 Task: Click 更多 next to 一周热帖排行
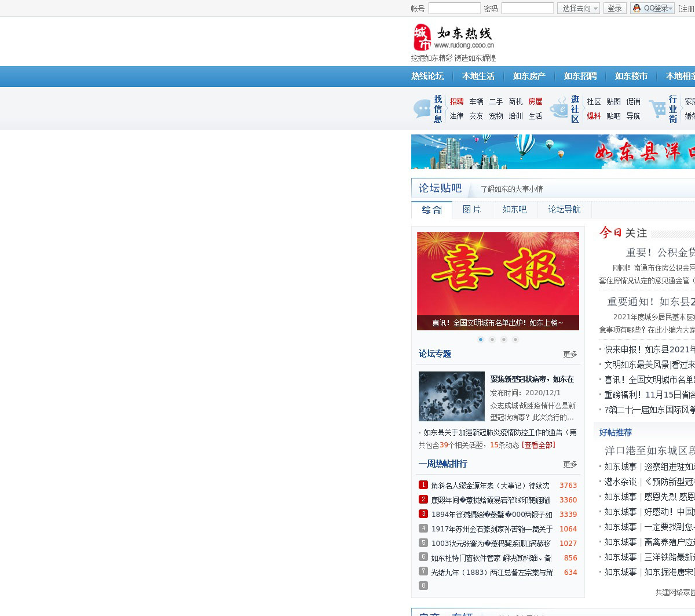570,464
